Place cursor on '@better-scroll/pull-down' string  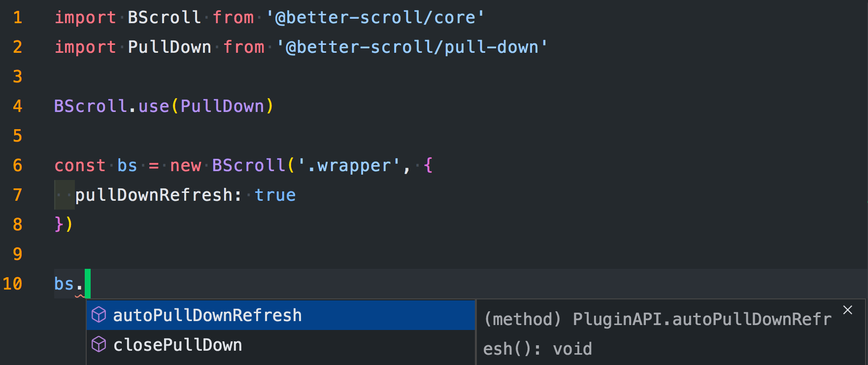(x=412, y=47)
